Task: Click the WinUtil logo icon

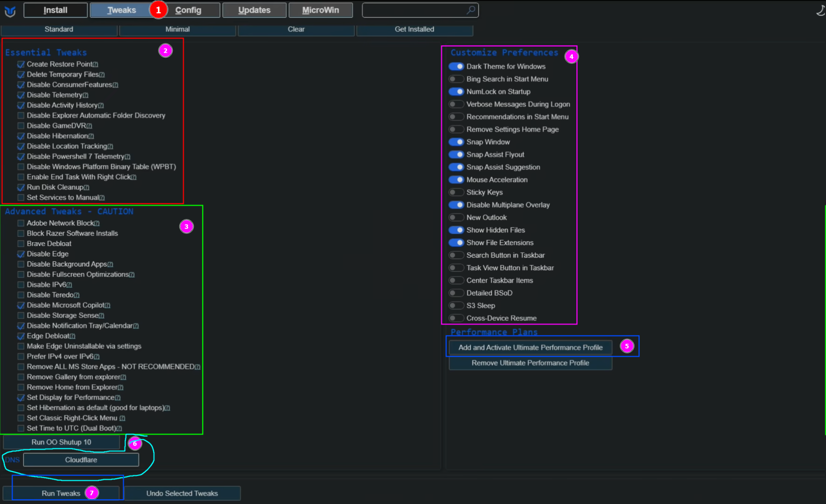Action: [x=10, y=10]
